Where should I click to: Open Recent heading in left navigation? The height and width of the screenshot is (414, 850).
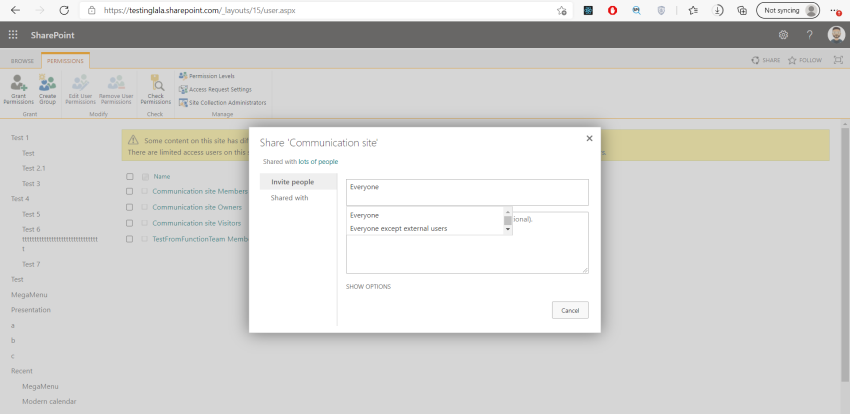point(22,371)
